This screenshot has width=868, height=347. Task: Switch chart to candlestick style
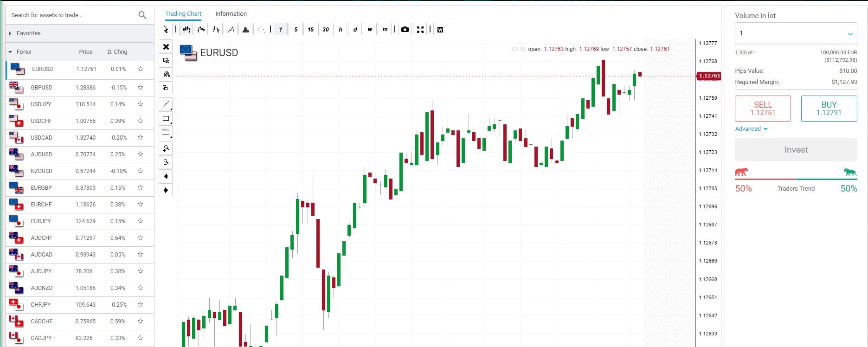[x=186, y=29]
